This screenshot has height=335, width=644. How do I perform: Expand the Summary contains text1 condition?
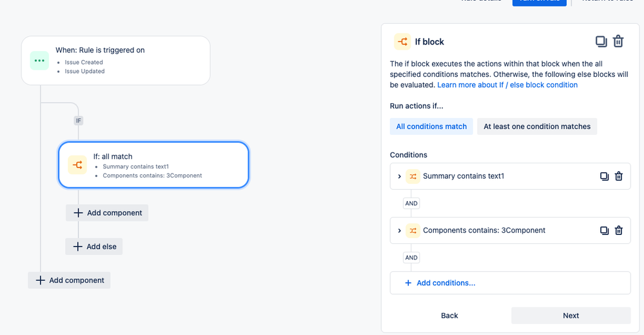tap(399, 176)
